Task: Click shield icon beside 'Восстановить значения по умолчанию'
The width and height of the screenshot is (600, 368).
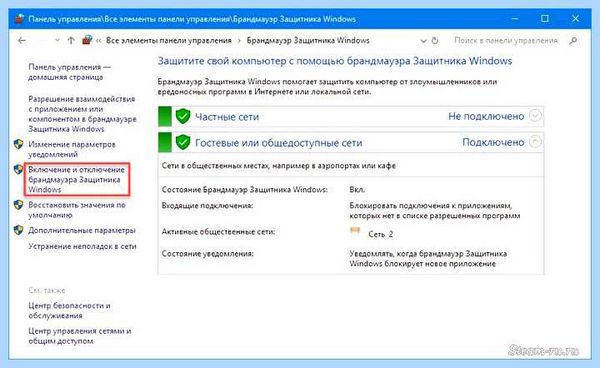Action: tap(18, 205)
